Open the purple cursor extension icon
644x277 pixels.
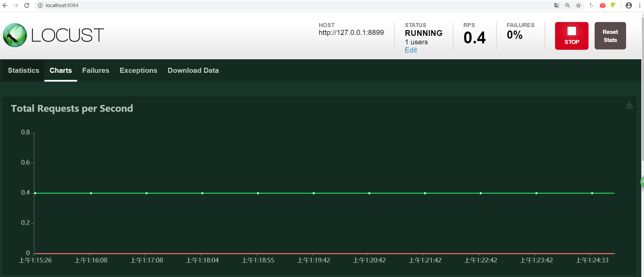click(x=592, y=5)
